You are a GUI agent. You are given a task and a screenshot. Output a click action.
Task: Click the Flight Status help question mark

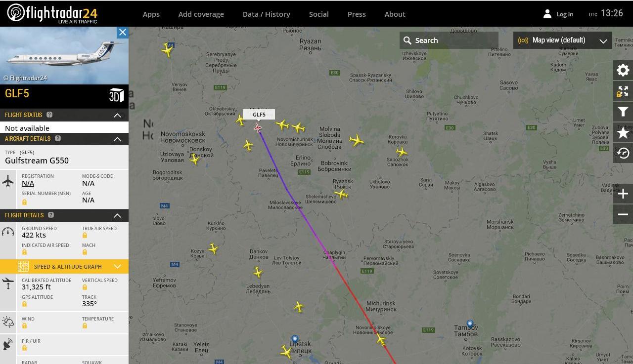(49, 115)
